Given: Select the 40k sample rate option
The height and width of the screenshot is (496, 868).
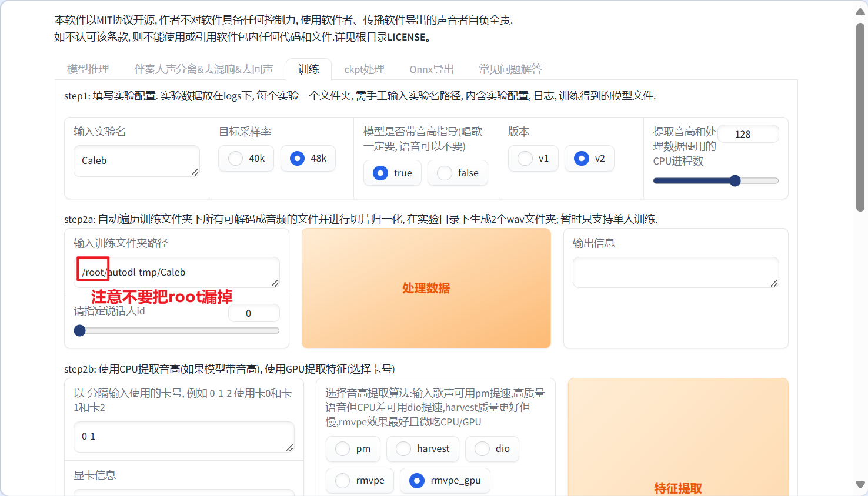Looking at the screenshot, I should pyautogui.click(x=246, y=159).
